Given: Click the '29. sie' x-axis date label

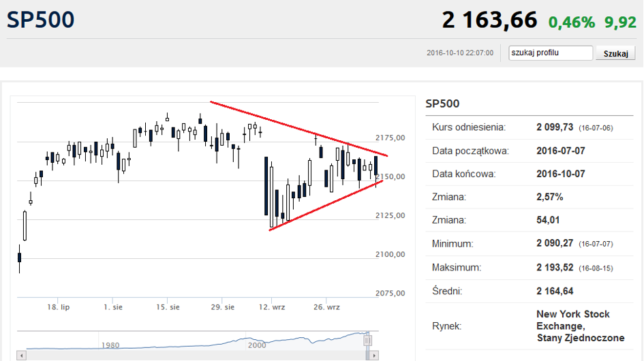Looking at the screenshot, I should click(223, 307).
